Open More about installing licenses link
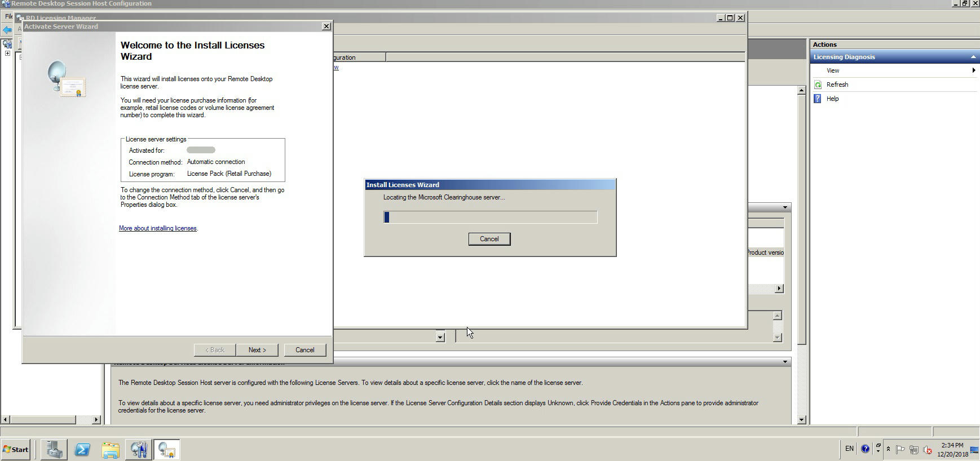The width and height of the screenshot is (980, 461). pyautogui.click(x=158, y=228)
